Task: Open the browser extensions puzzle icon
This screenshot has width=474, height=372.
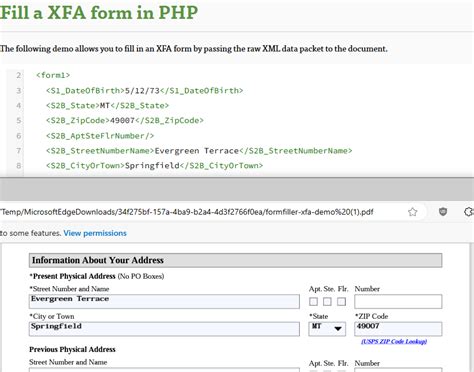Action: (x=469, y=212)
